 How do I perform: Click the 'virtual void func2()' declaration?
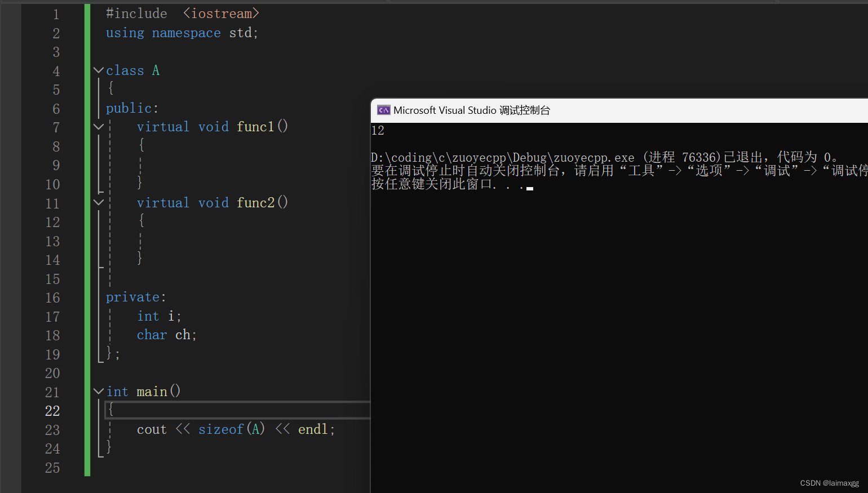tap(212, 202)
